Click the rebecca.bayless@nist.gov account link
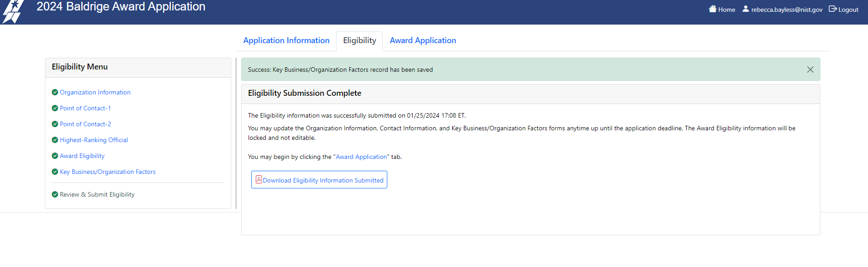The image size is (868, 267). tap(786, 10)
